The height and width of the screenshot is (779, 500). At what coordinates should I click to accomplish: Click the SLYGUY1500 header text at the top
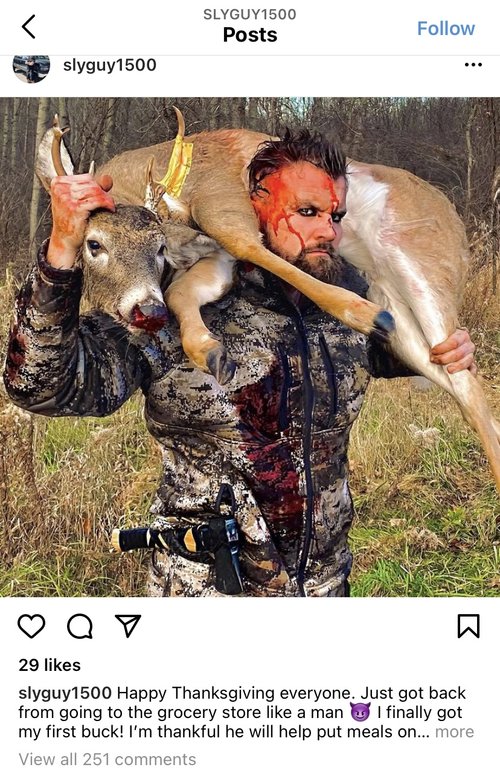point(250,14)
